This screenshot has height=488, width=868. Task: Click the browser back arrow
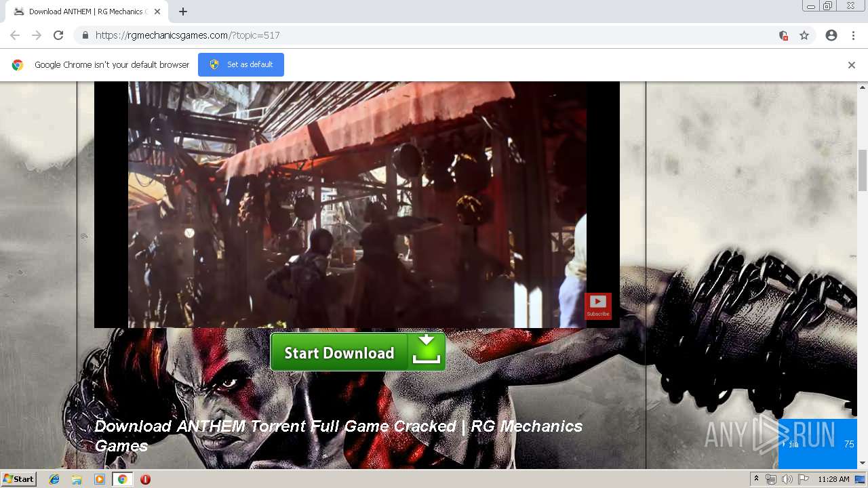(x=15, y=35)
